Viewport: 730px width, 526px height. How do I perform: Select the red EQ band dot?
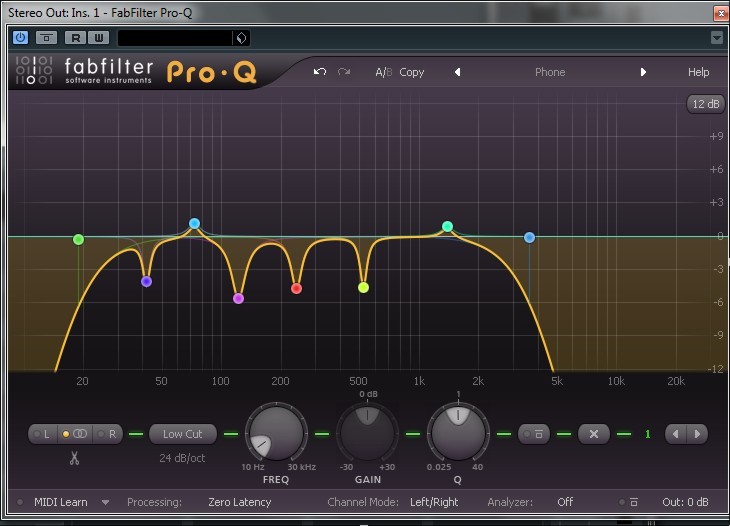[297, 288]
